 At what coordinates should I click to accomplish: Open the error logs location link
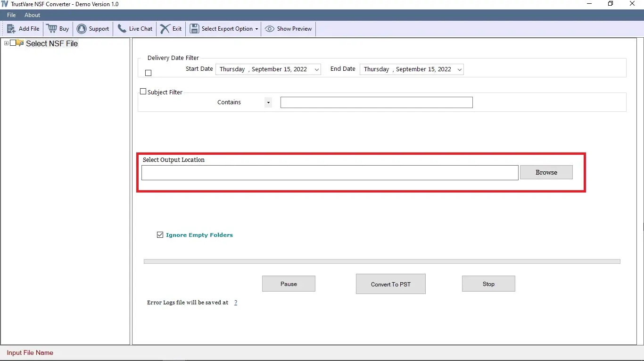tap(236, 302)
